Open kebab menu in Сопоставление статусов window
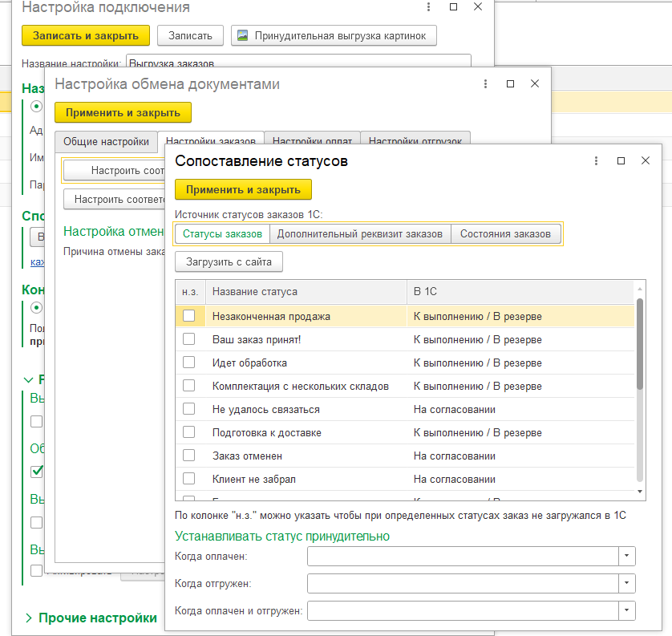The height and width of the screenshot is (636, 672). pos(596,160)
